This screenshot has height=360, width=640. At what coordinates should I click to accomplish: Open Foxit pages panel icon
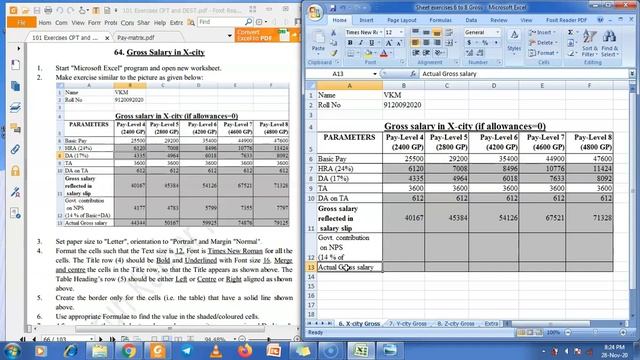pos(16,86)
